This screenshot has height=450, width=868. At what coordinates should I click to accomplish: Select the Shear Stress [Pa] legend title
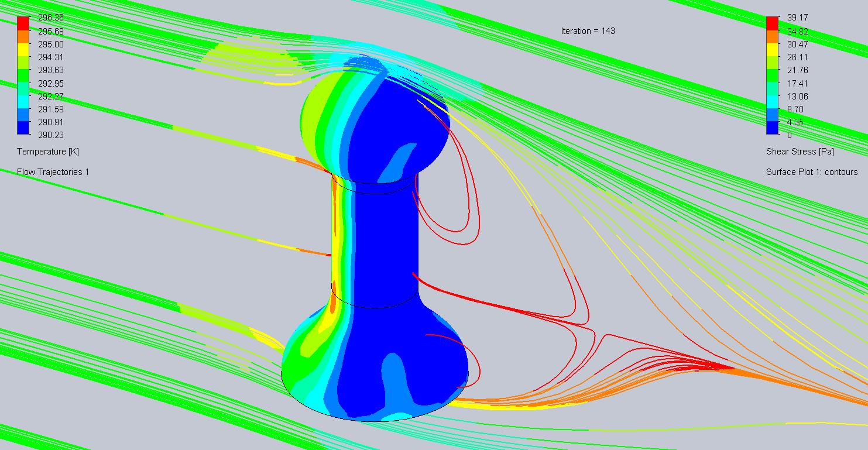coord(800,152)
